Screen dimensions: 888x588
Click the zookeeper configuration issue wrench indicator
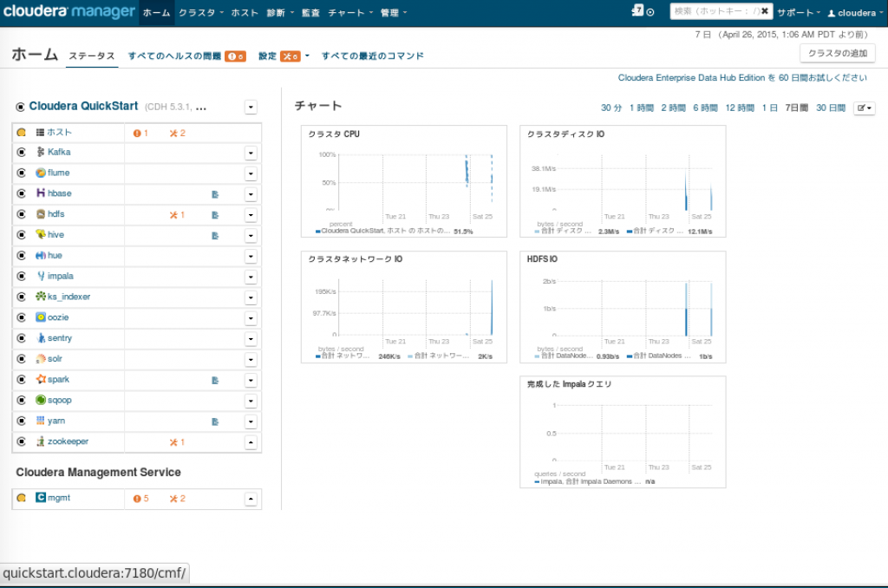click(177, 441)
